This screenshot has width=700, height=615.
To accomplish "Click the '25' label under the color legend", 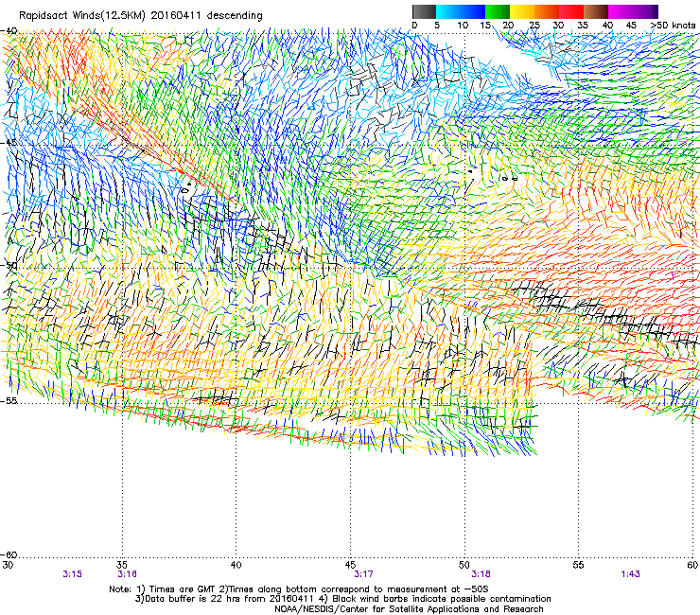I will (534, 26).
